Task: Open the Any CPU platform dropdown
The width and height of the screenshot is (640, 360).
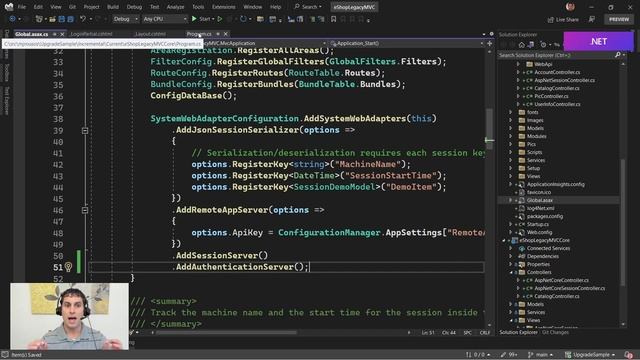Action: [x=164, y=19]
